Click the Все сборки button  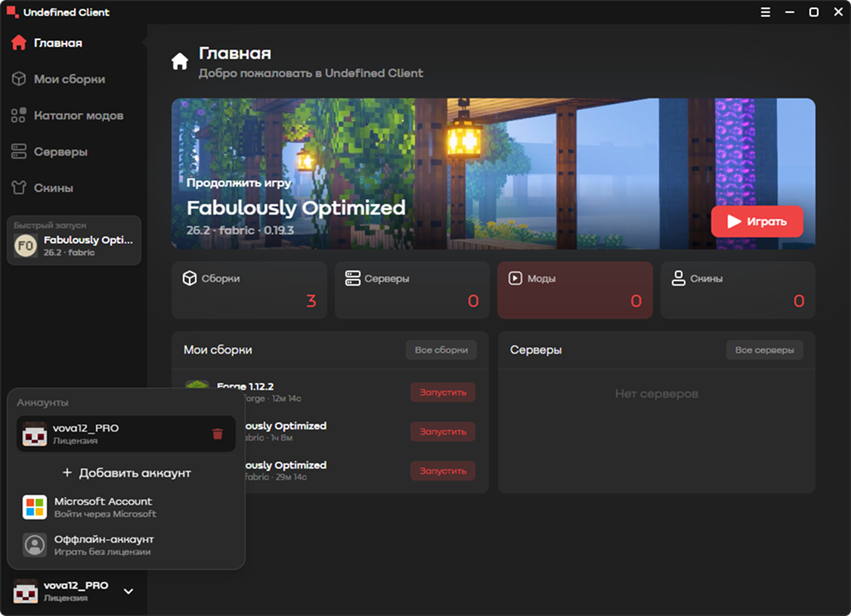441,350
